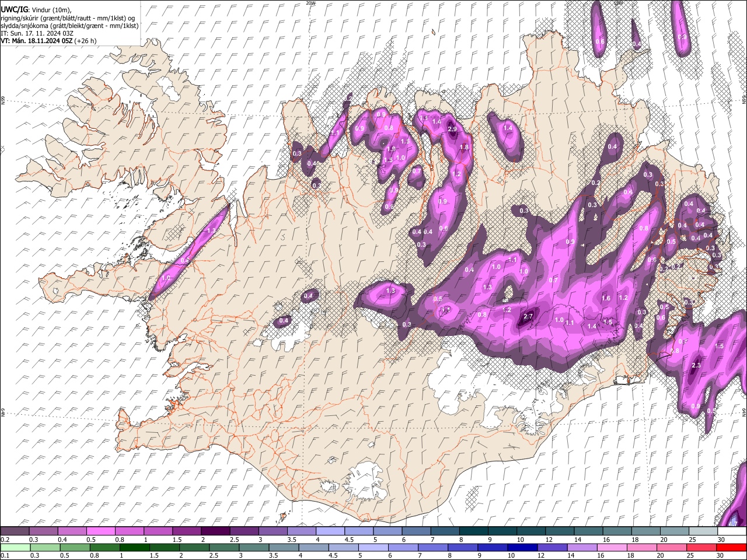Select the deep blue rain-scale swatch between 10 and 12
Screen dimensions: 747x560
tap(522, 547)
